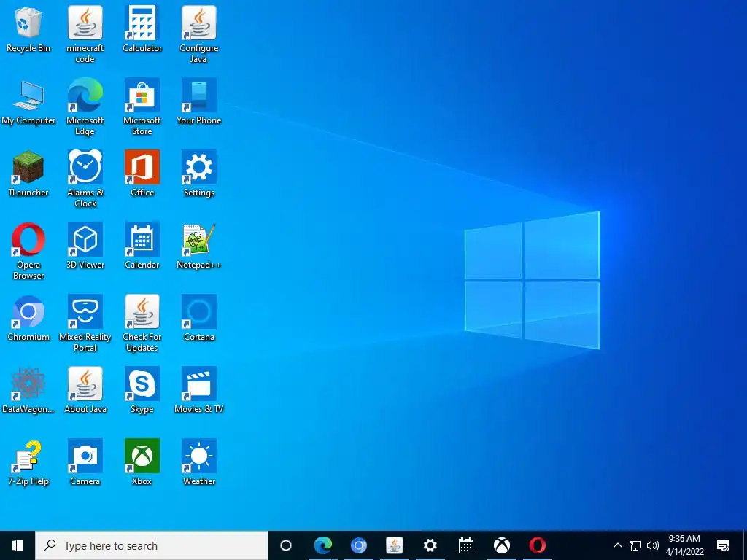Select the Your Phone shortcut
This screenshot has width=747, height=560.
click(198, 102)
